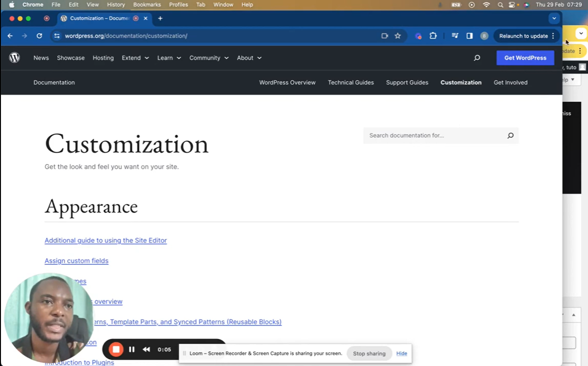
Task: Open the Window menu
Action: coord(223,5)
